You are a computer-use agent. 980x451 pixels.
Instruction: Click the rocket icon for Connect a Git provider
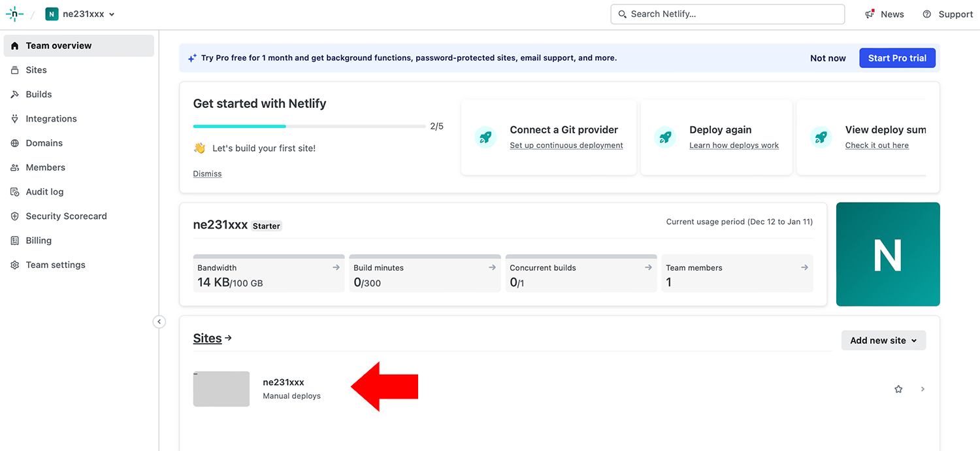[485, 137]
